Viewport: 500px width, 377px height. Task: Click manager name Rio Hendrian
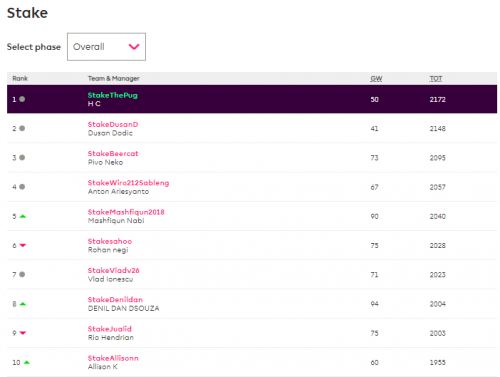[x=111, y=338]
